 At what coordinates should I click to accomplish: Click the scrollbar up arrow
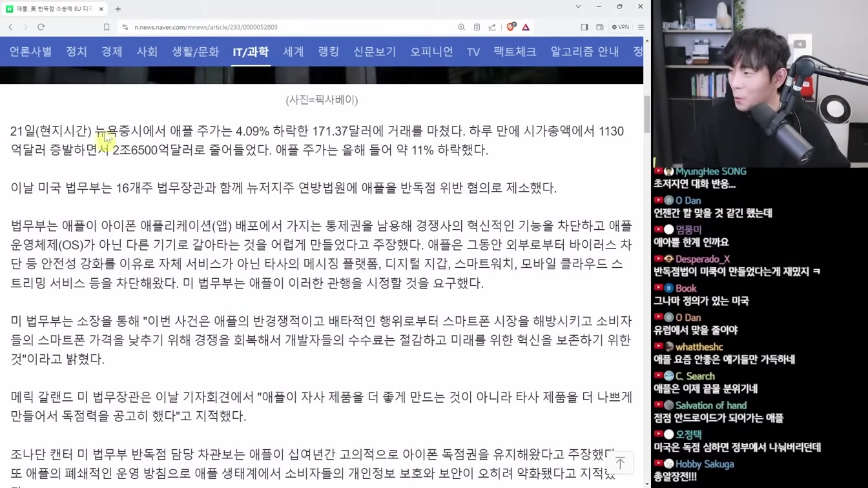pyautogui.click(x=647, y=41)
